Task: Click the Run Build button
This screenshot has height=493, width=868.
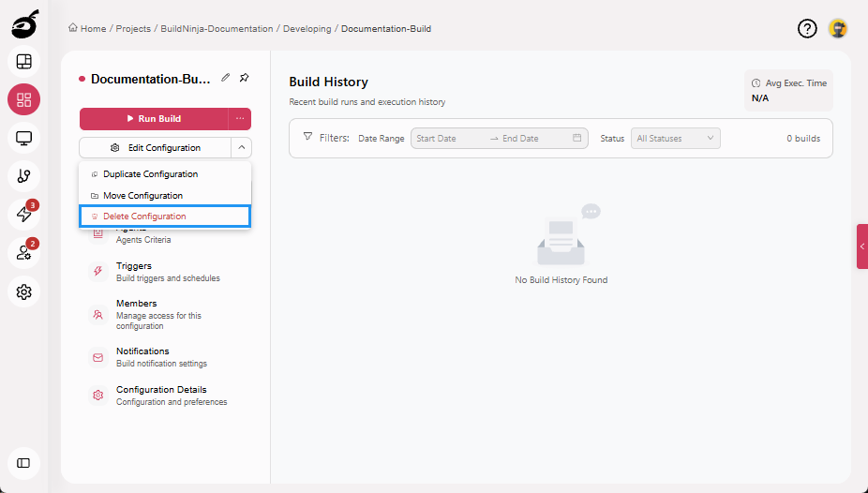Action: [154, 118]
